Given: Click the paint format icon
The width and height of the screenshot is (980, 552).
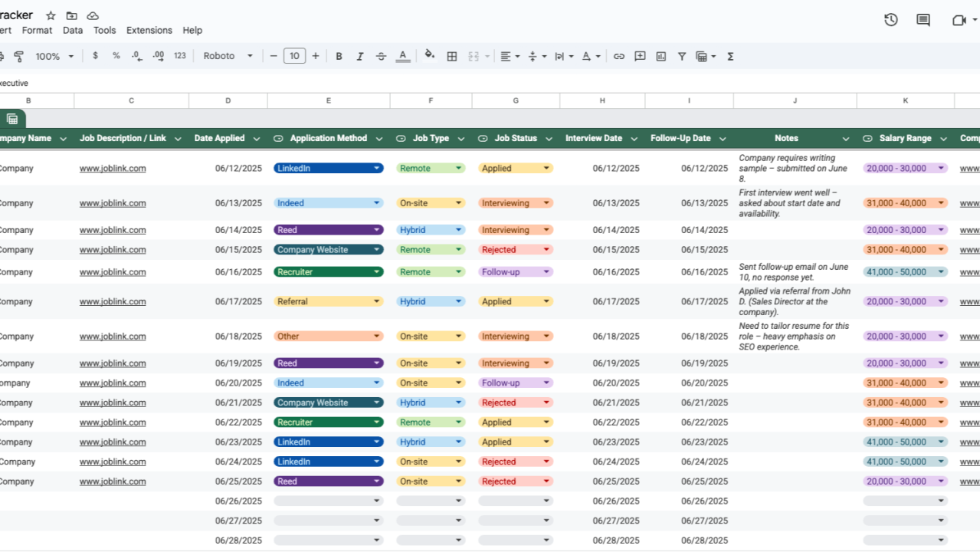Looking at the screenshot, I should pos(19,56).
